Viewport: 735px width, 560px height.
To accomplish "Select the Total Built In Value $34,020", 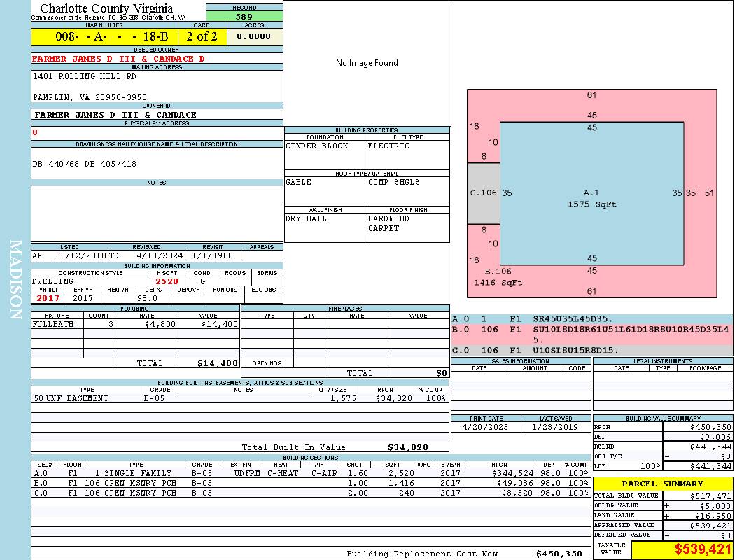I will (x=407, y=447).
